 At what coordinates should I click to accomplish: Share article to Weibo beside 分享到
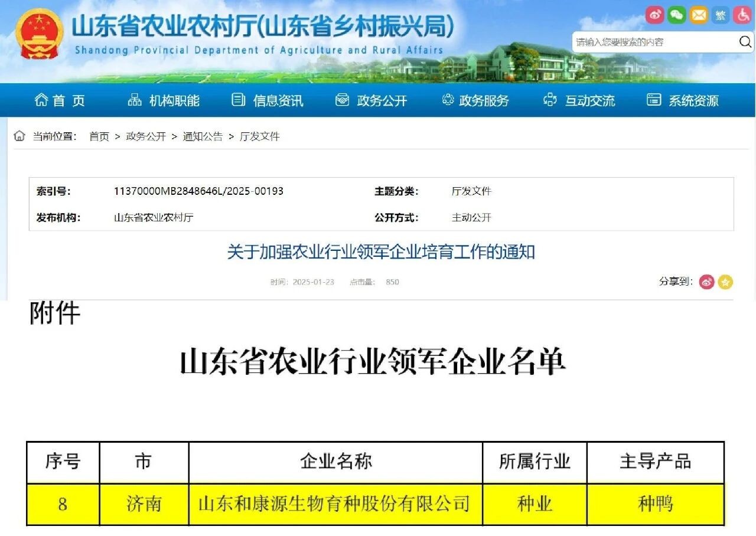707,282
